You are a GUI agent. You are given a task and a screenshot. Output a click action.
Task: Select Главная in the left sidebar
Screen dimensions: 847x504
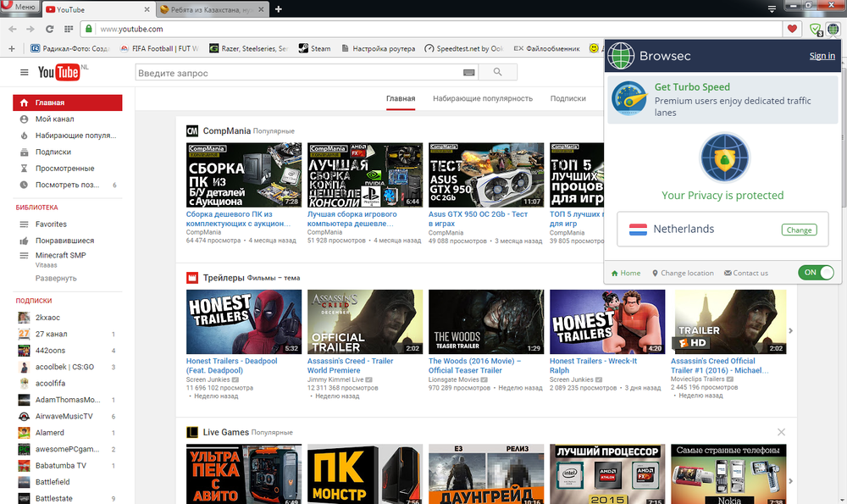pos(68,102)
